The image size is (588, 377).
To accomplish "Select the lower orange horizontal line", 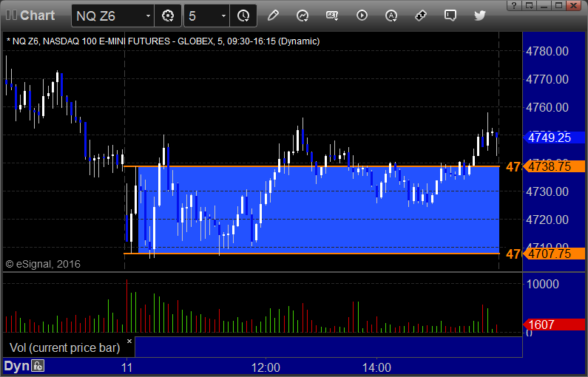I will click(311, 254).
